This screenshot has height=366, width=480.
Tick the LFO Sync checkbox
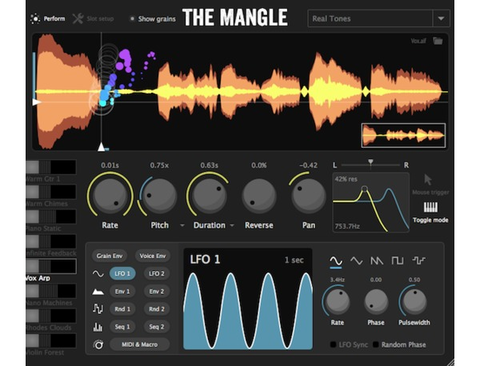(333, 344)
